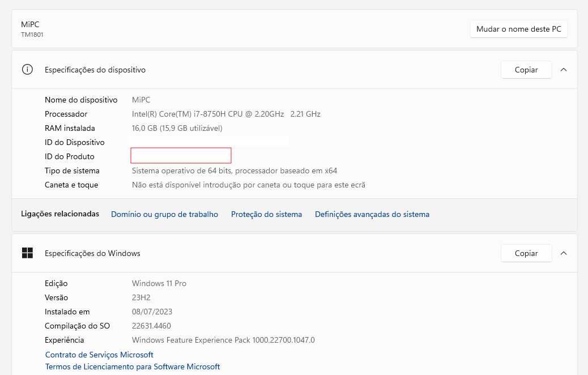Click Mudar o nome deste PC button
This screenshot has height=375, width=588.
coord(519,29)
